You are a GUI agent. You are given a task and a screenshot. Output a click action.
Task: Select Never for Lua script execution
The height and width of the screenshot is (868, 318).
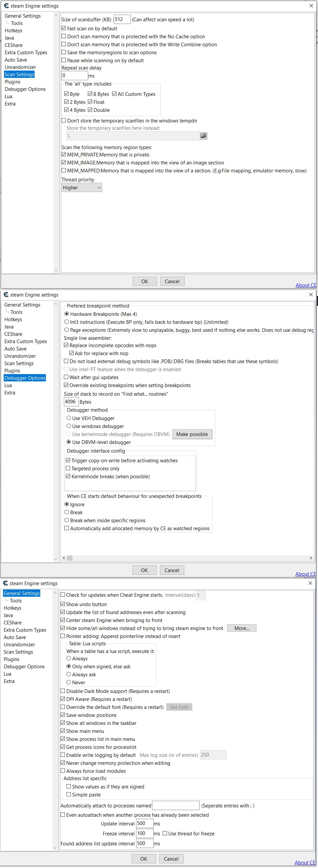(x=69, y=683)
